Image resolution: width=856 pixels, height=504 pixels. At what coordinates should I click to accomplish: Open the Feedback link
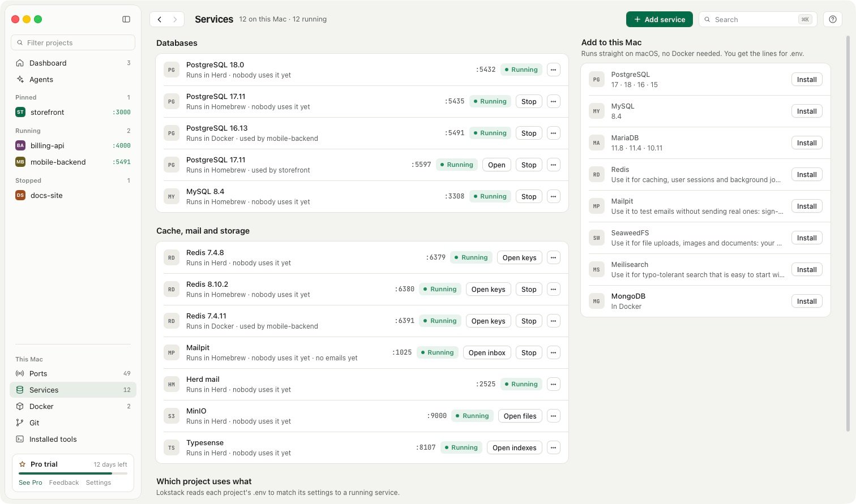64,483
